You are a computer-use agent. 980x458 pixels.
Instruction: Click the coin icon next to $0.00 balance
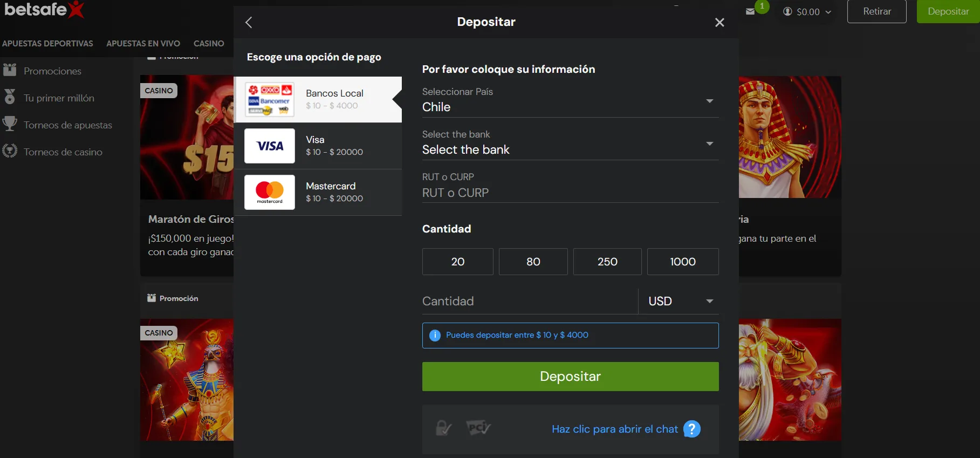[x=787, y=11]
